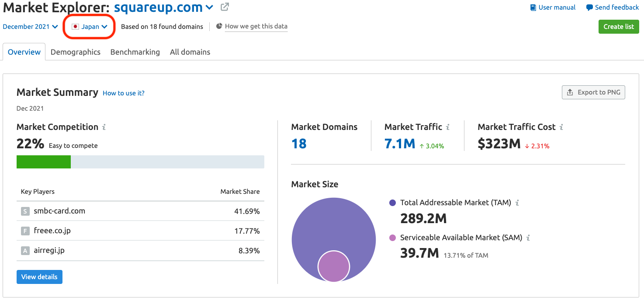Click the Based on 18 found domains text

(162, 27)
